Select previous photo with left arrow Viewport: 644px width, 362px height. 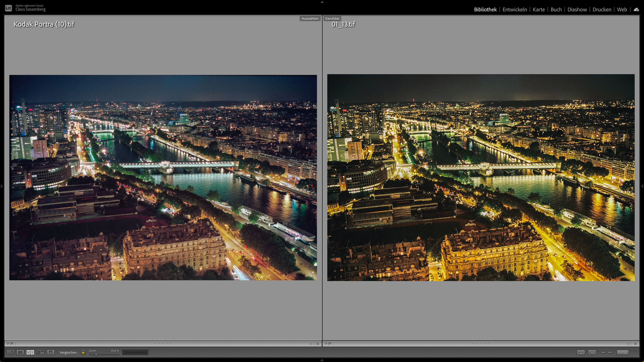point(603,352)
